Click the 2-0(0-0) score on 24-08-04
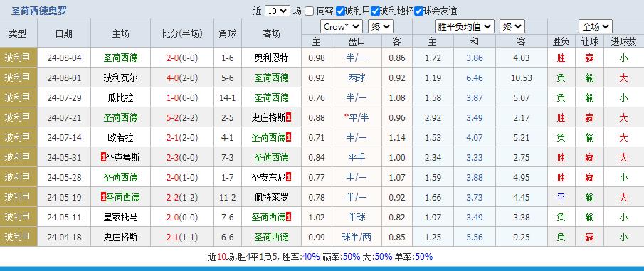644x271 pixels. 182,58
